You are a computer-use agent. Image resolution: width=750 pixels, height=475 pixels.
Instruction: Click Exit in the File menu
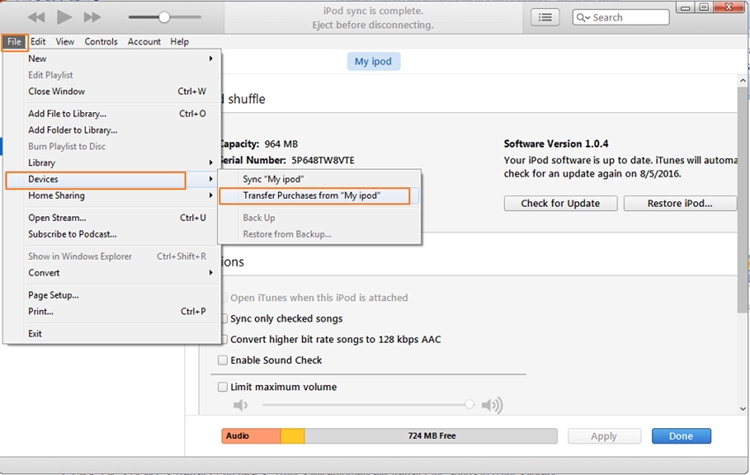click(112, 334)
